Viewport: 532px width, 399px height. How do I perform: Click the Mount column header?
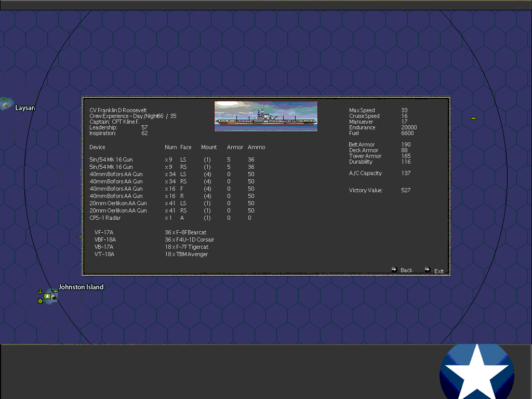point(209,147)
